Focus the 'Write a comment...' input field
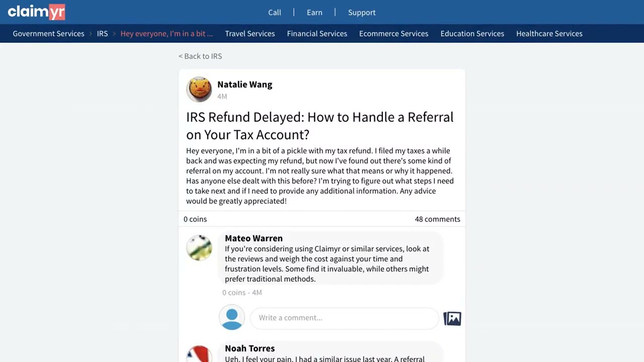The width and height of the screenshot is (644, 362). pos(345,318)
